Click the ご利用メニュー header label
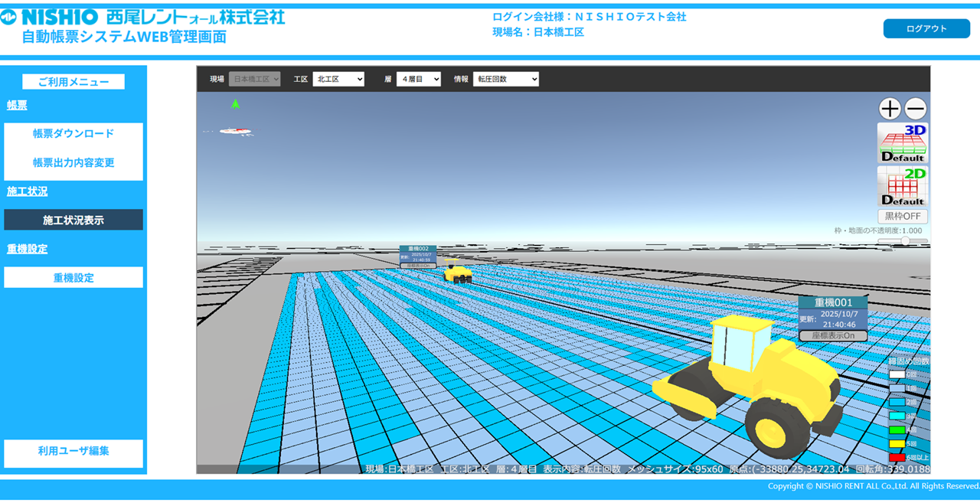980x503 pixels. click(73, 82)
